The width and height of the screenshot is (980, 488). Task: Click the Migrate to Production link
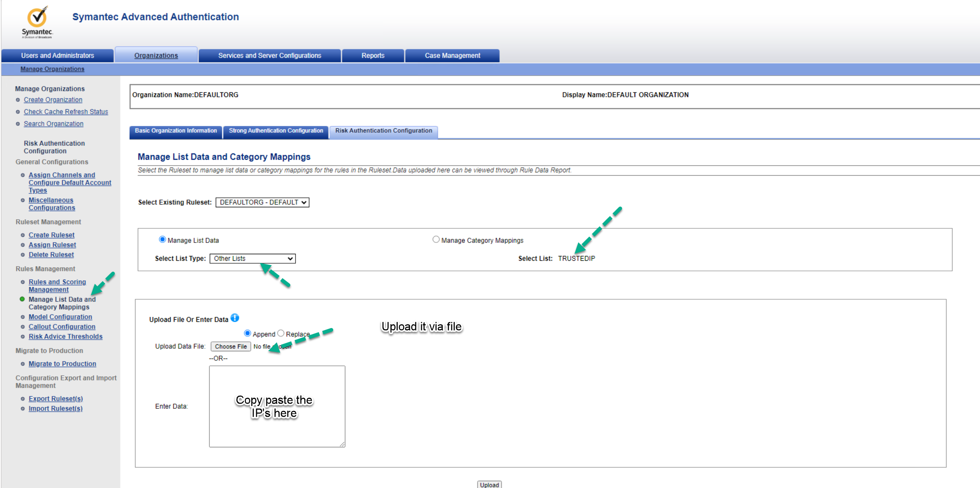tap(62, 364)
